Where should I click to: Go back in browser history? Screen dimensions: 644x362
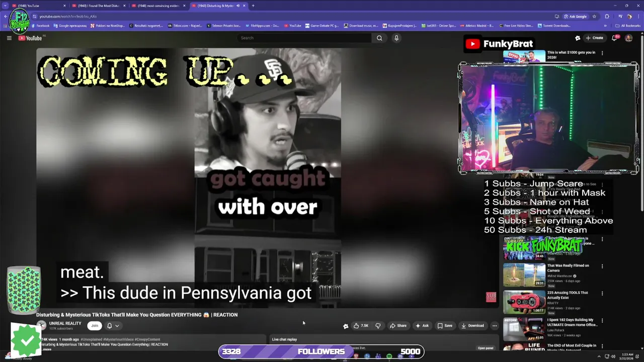pos(6,16)
